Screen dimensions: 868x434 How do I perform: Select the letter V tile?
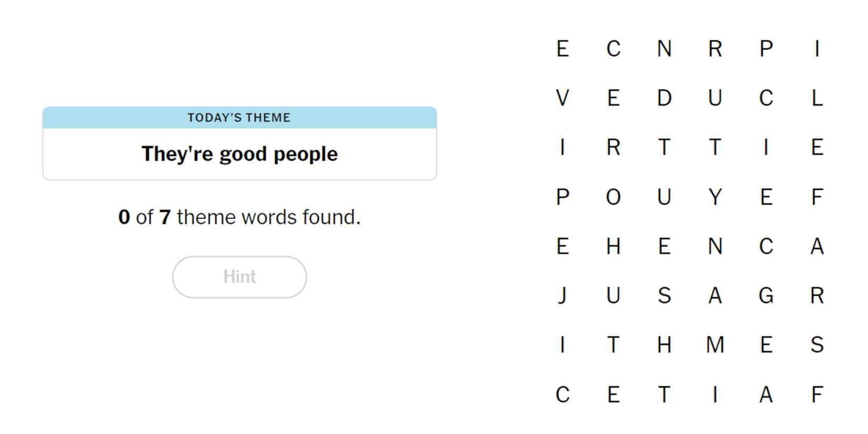[562, 98]
